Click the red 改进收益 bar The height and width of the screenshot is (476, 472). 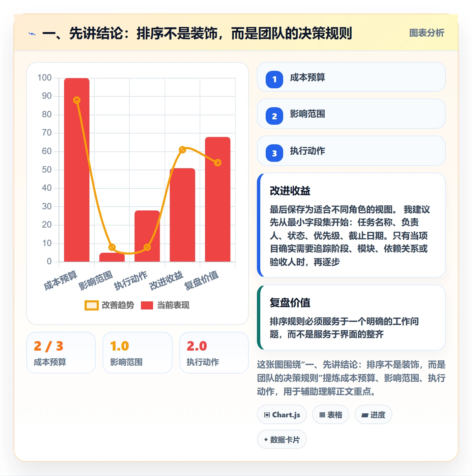coord(182,215)
